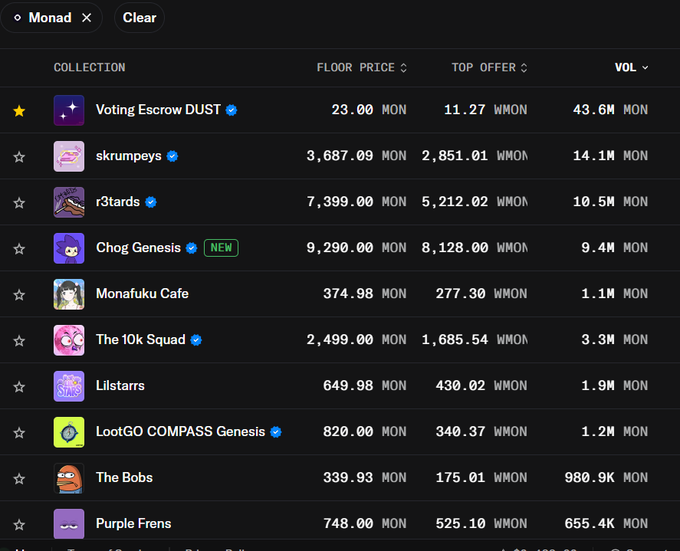Image resolution: width=680 pixels, height=551 pixels.
Task: Click the Clear filters button
Action: (139, 18)
